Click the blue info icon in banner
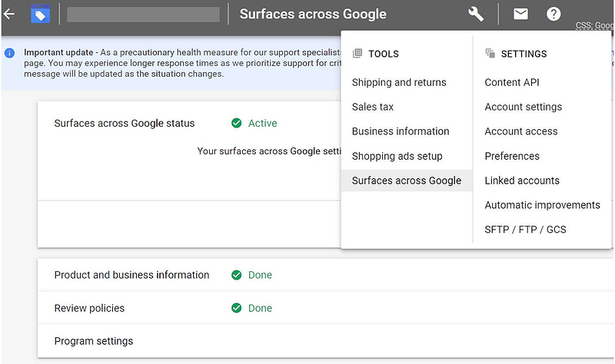Viewport: 615px width, 364px height. click(9, 53)
